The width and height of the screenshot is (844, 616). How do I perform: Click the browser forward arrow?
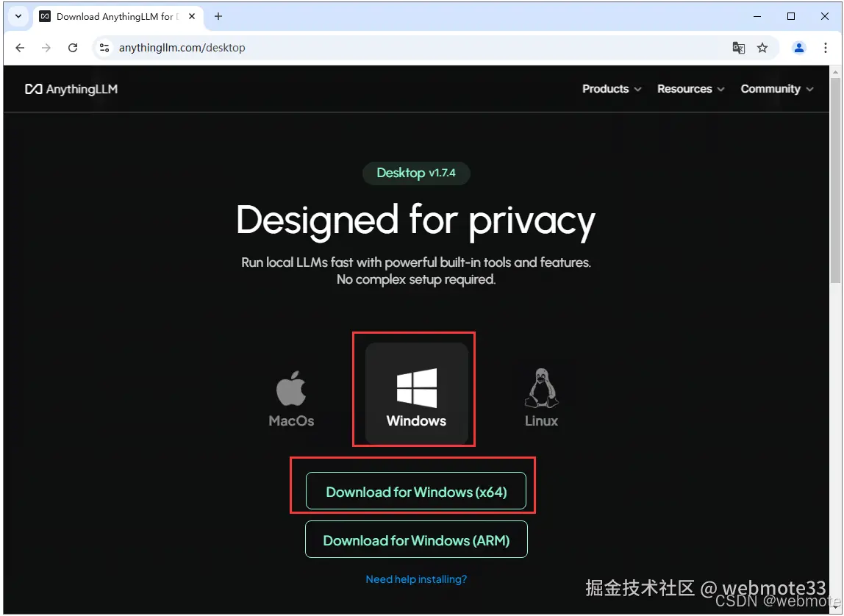(46, 48)
